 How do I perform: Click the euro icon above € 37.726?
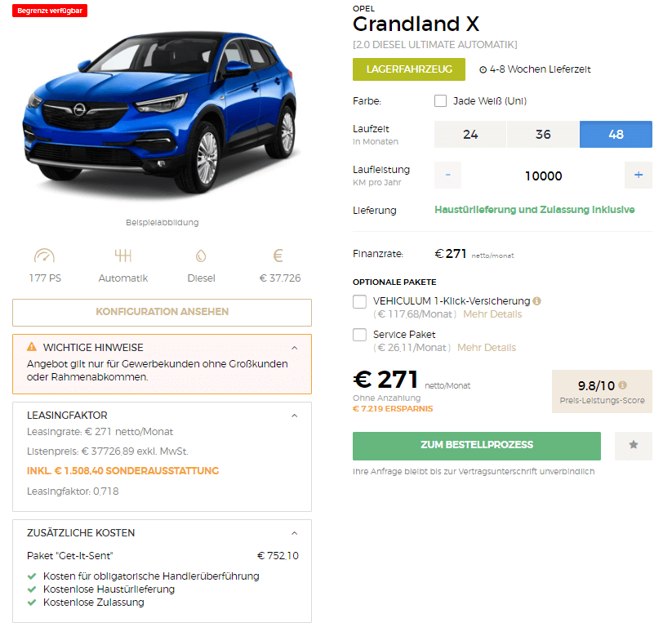(278, 256)
